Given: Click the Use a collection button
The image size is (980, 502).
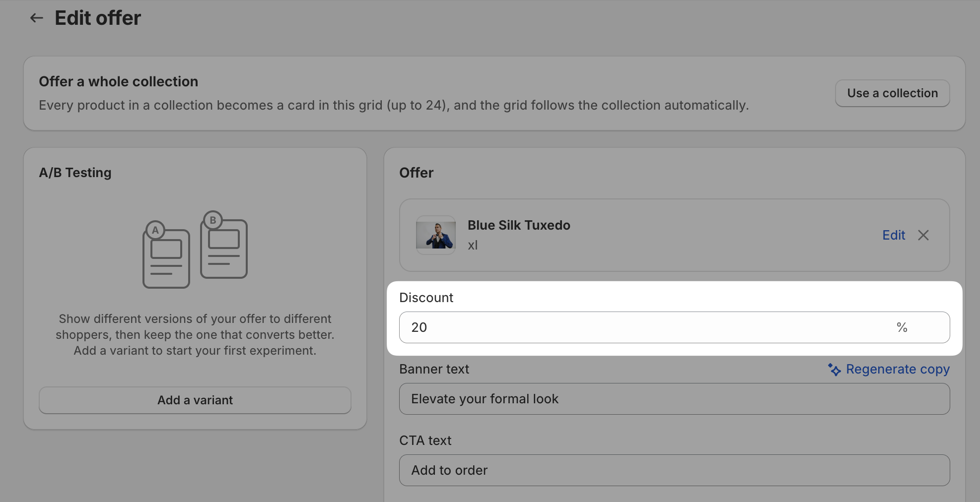Looking at the screenshot, I should point(893,93).
